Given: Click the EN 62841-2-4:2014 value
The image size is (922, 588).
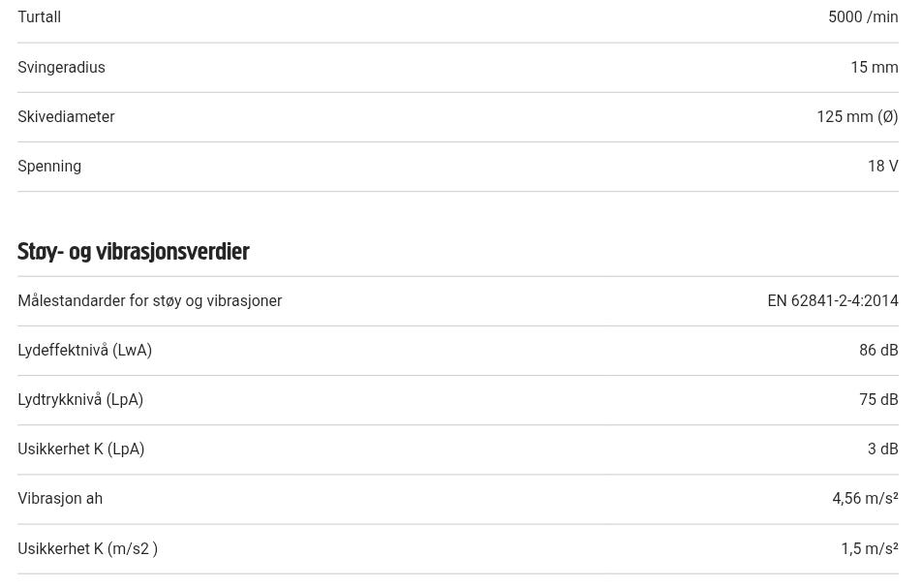Looking at the screenshot, I should coord(832,301).
